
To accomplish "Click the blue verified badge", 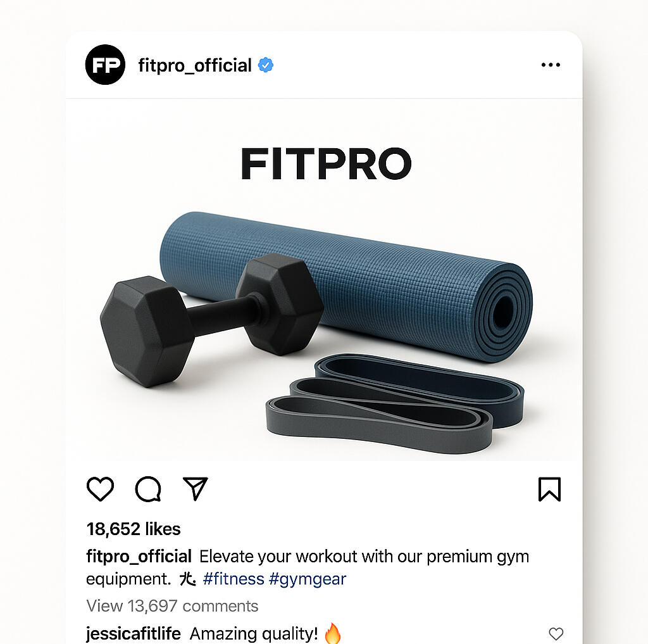I will coord(266,65).
